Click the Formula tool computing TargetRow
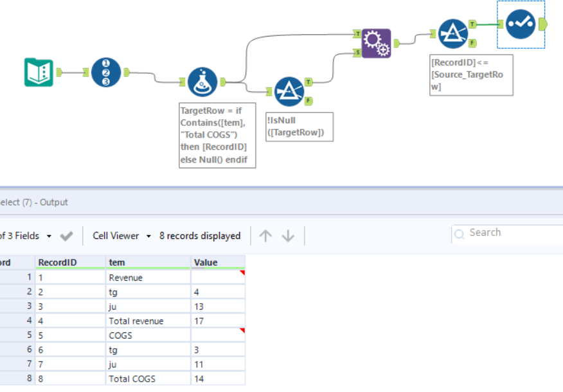Viewport: 563px width, 392px height. (203, 82)
